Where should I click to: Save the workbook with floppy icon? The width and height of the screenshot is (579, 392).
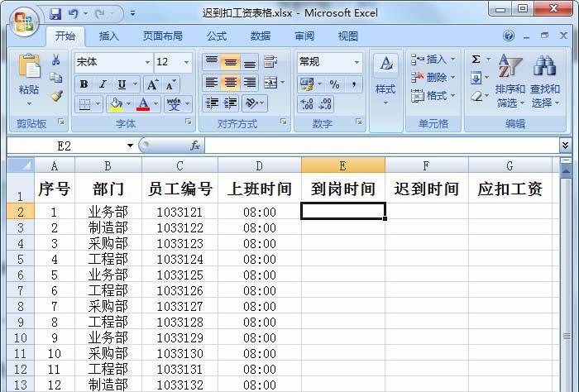tap(55, 14)
